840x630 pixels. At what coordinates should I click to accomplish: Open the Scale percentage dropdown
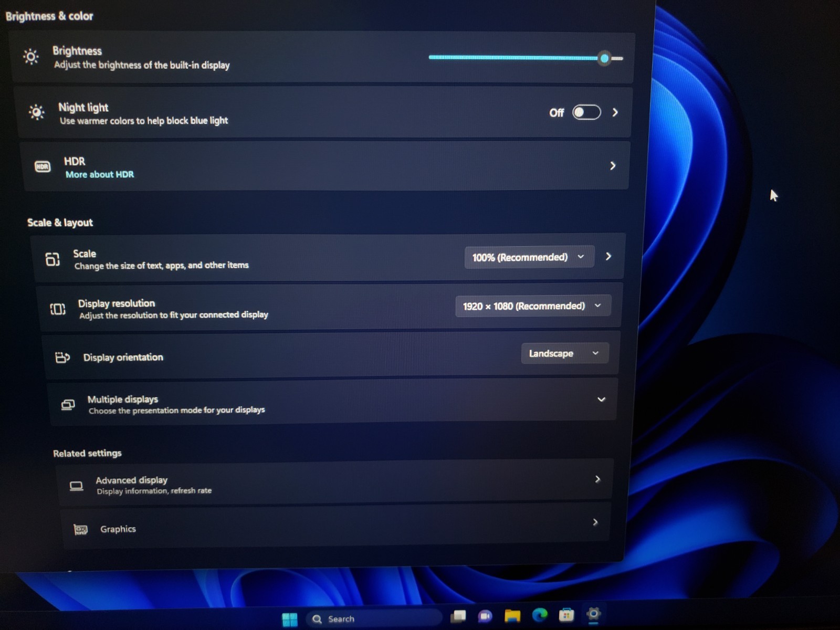point(529,257)
